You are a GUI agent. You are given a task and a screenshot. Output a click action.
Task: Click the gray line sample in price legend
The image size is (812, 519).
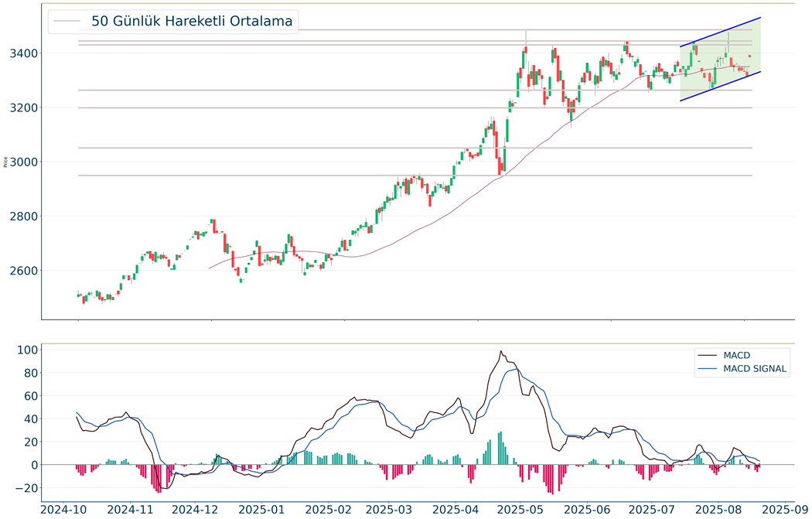click(67, 21)
